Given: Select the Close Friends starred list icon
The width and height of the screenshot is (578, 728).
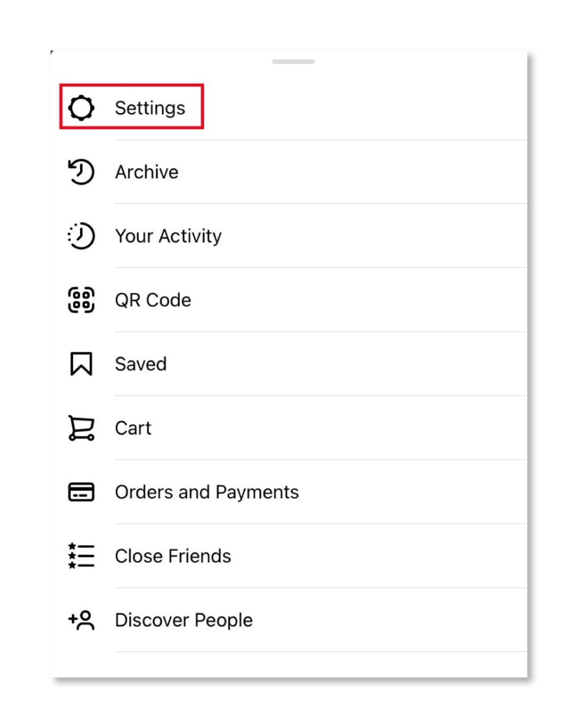Looking at the screenshot, I should pos(81,556).
